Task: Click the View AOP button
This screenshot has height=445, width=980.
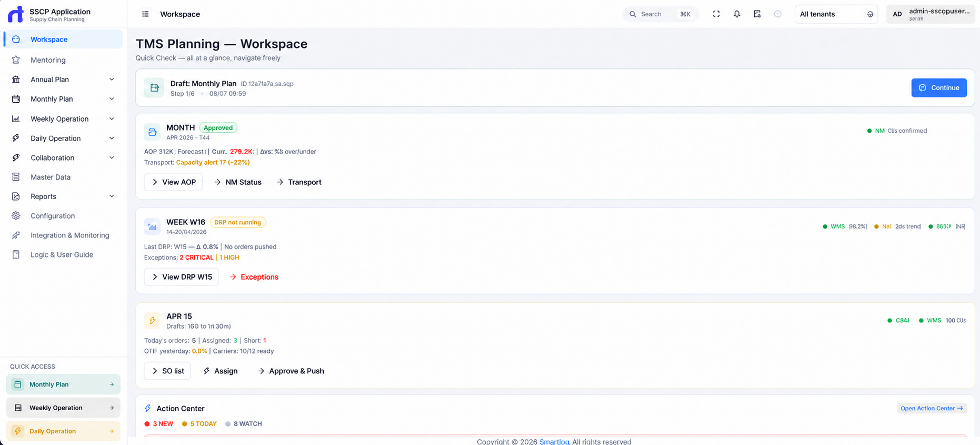Action: coord(173,182)
